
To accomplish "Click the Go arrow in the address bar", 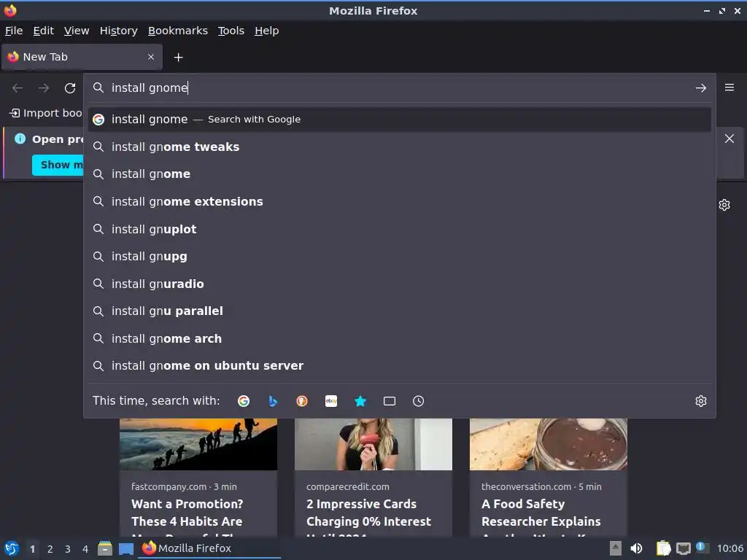I will [x=700, y=88].
